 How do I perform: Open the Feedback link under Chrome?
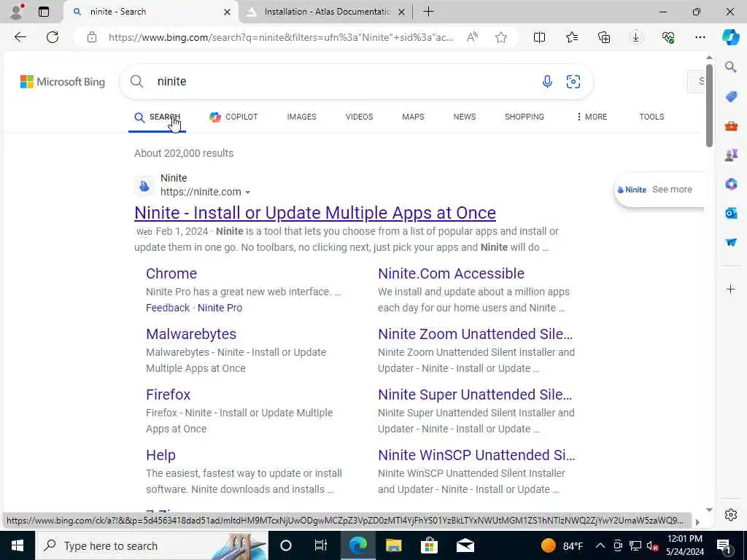(x=168, y=308)
